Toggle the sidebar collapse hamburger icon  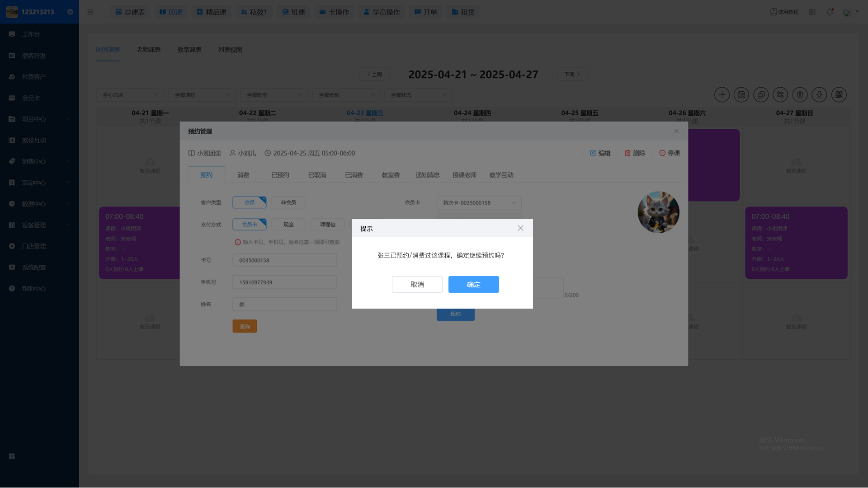pos(90,12)
